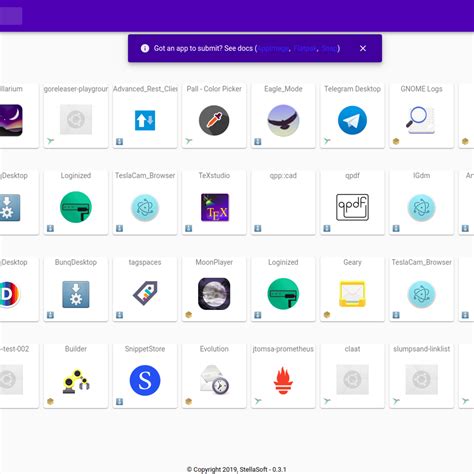474x474 pixels.
Task: Click the "qpdf" title text
Action: (352, 176)
